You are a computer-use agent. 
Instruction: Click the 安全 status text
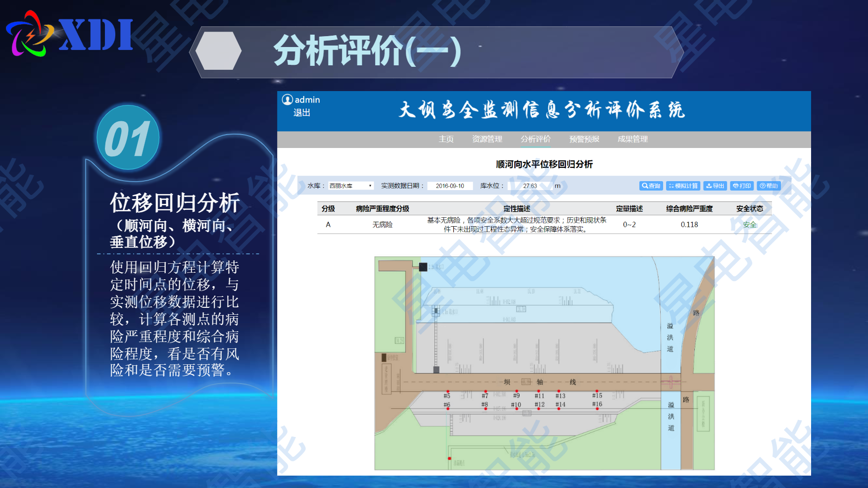tap(749, 225)
